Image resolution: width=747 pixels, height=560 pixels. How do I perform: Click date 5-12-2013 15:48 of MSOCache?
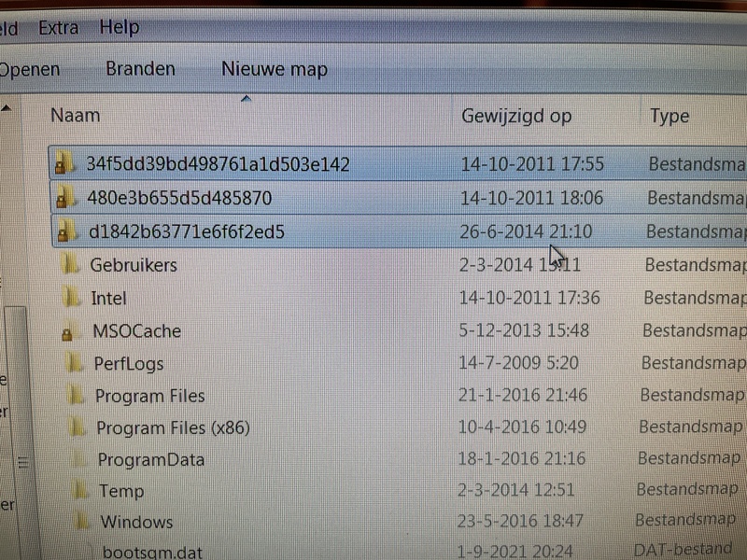point(524,330)
